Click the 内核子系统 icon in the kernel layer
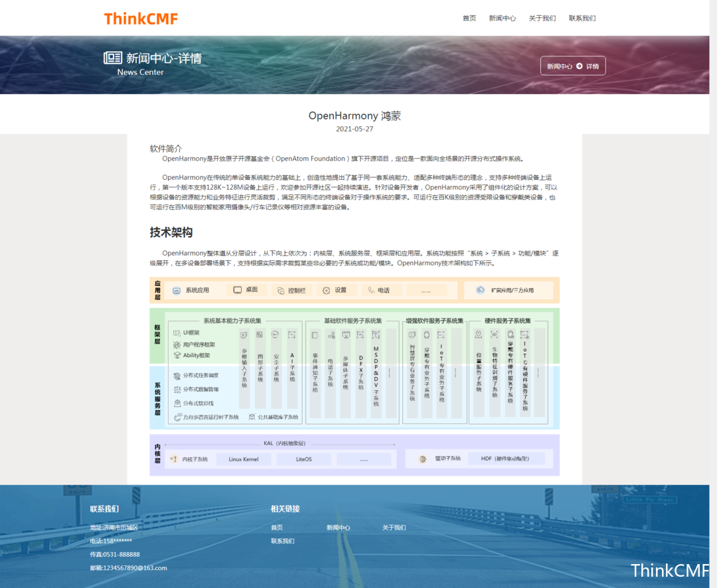This screenshot has width=717, height=588. [173, 459]
